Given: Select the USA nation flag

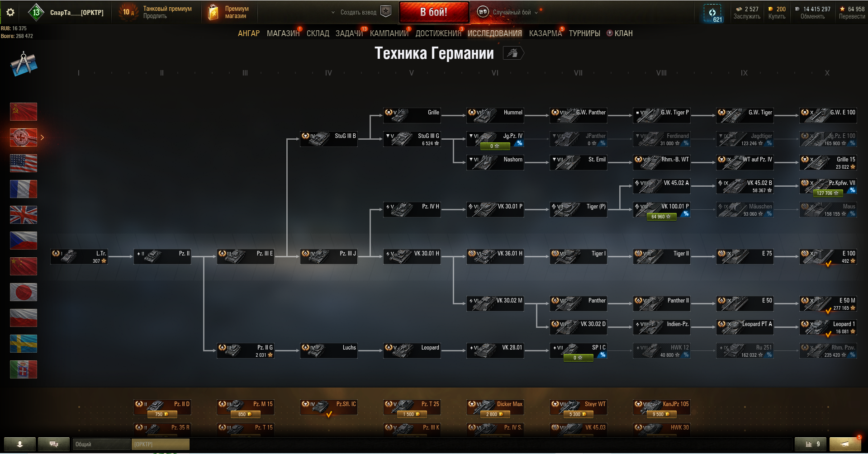Looking at the screenshot, I should point(24,163).
